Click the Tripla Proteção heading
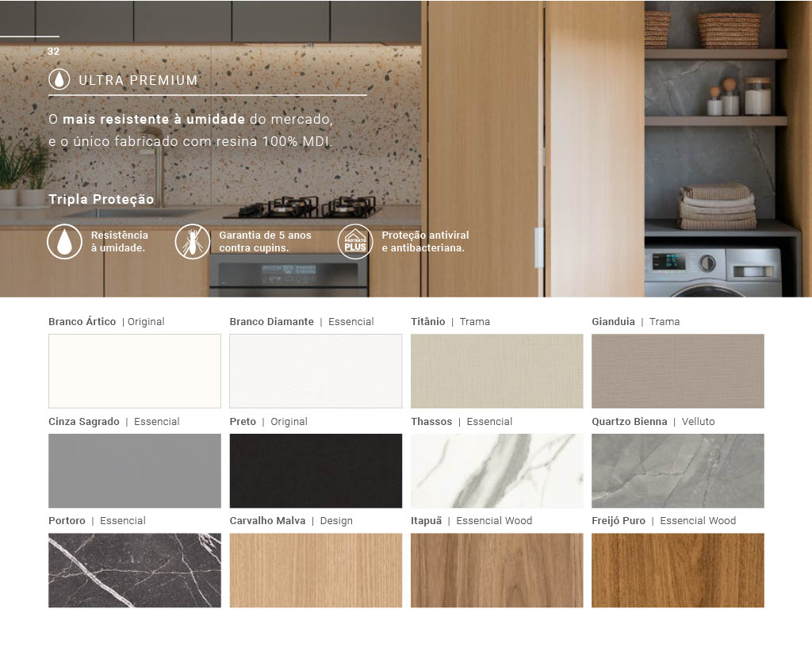 coord(101,199)
